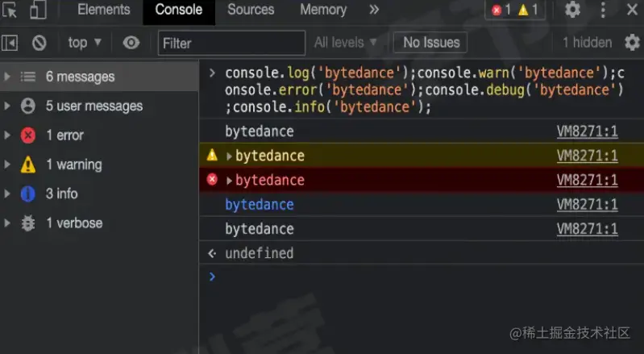Click the three-dot customize DevTools menu
Viewport: 644px width, 354px height.
604,10
